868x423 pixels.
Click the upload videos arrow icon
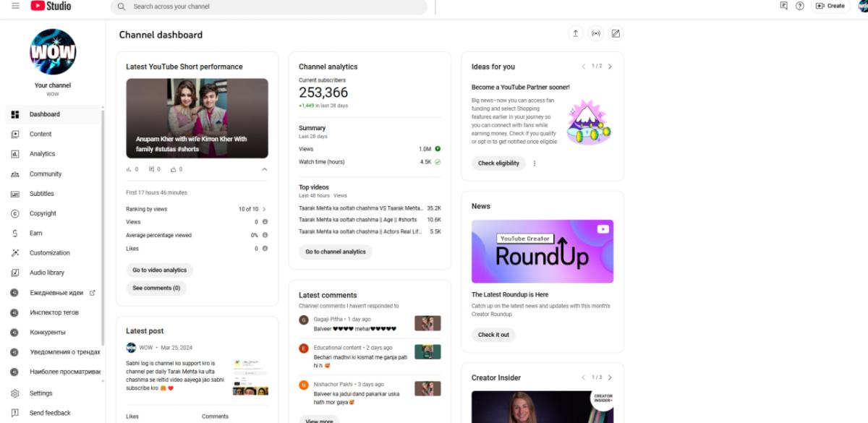point(576,33)
